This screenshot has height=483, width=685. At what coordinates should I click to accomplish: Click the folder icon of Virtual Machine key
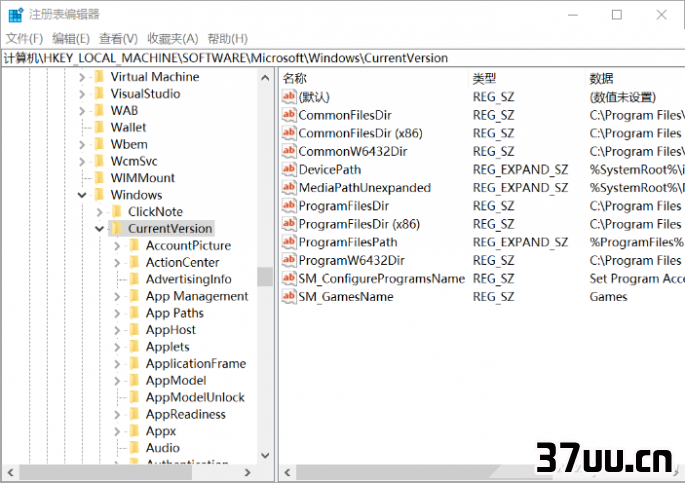(x=100, y=77)
